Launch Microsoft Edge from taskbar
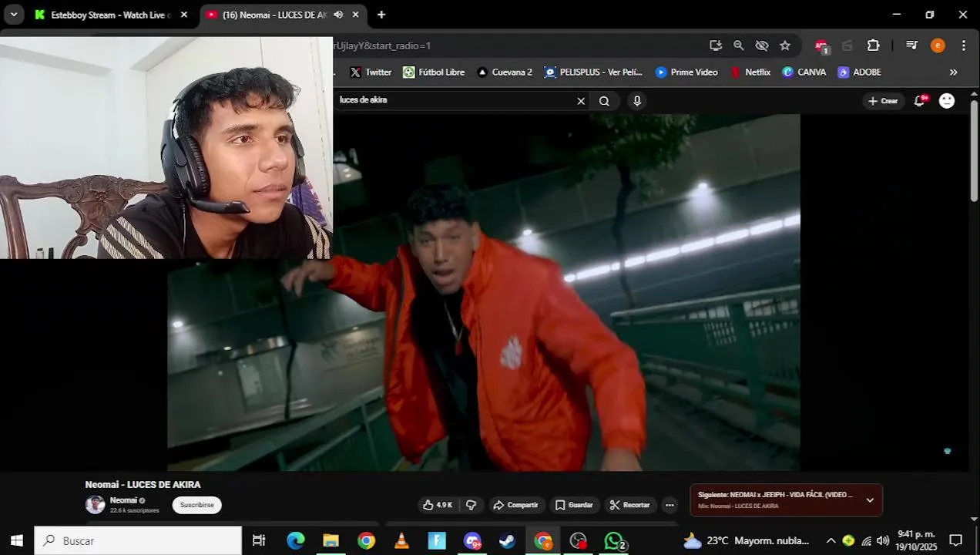The height and width of the screenshot is (555, 980). (x=296, y=540)
